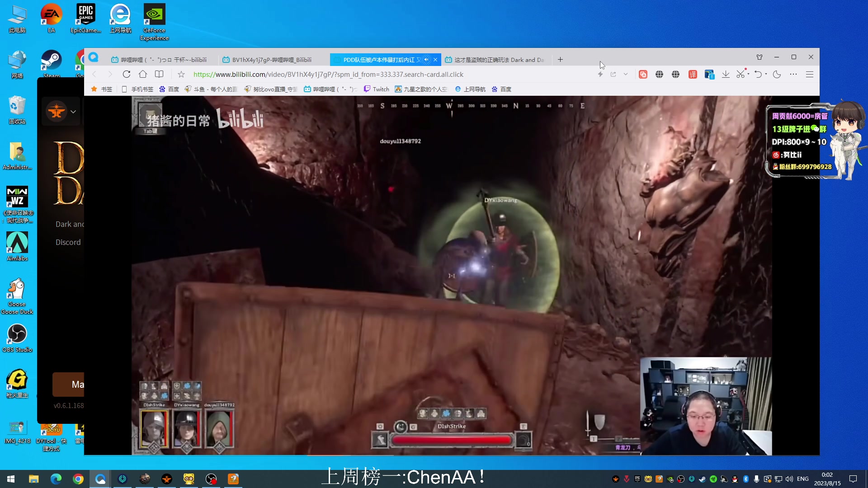The image size is (868, 488).
Task: Go to the browser home page
Action: click(x=143, y=75)
